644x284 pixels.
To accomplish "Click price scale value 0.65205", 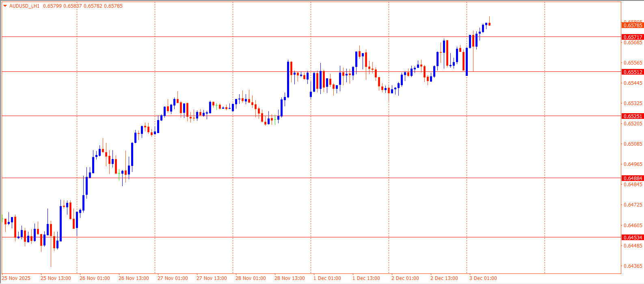I will 633,124.
